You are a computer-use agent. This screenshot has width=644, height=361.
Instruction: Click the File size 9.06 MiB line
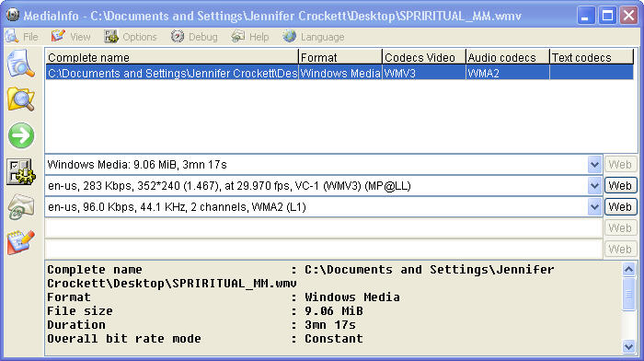pyautogui.click(x=205, y=311)
